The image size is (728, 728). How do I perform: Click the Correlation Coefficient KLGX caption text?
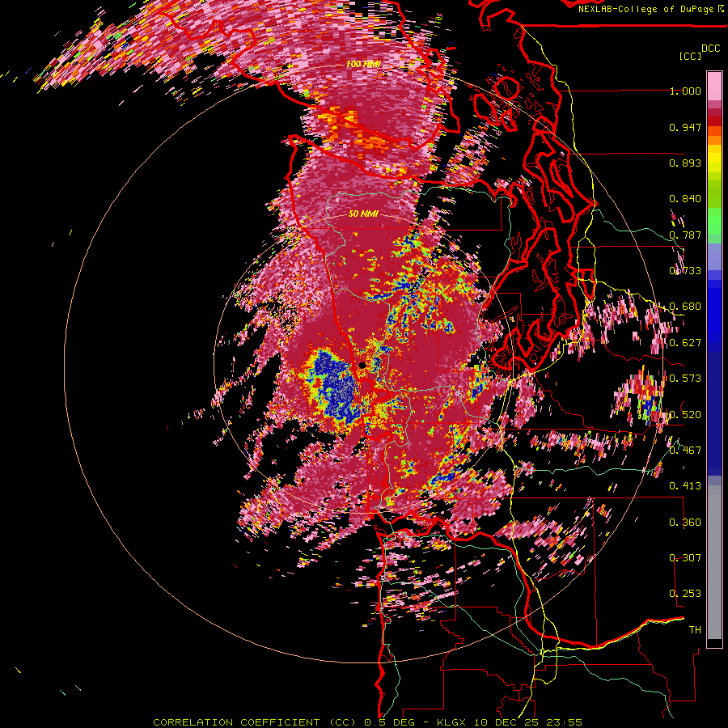(368, 722)
